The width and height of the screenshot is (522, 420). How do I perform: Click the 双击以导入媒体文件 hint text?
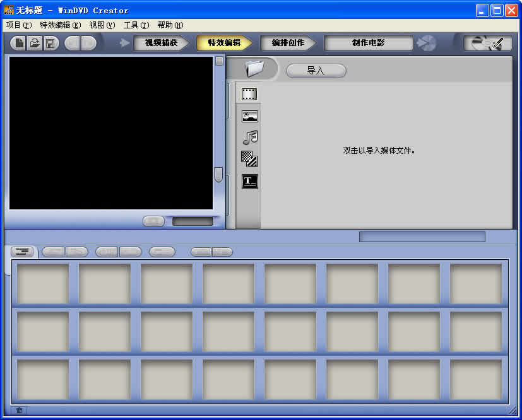[x=379, y=151]
